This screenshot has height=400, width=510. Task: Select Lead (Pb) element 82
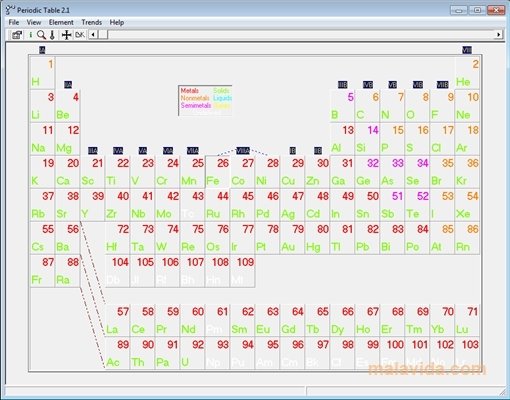pos(367,238)
